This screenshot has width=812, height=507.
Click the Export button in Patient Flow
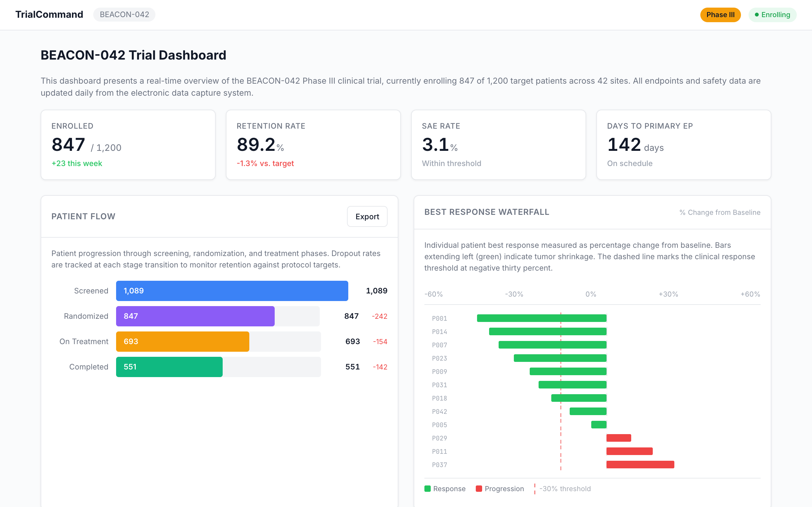tap(367, 217)
